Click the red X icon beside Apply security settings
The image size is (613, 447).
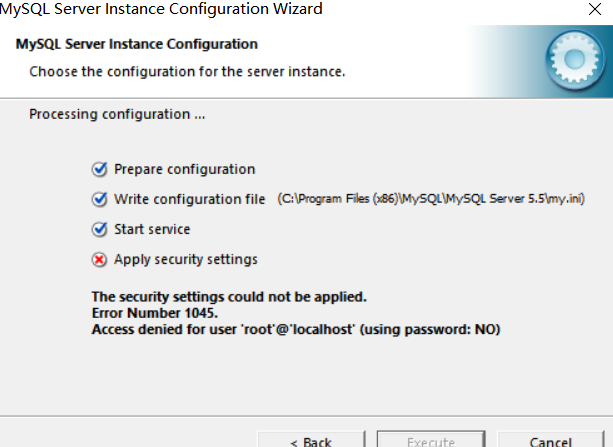click(x=99, y=260)
